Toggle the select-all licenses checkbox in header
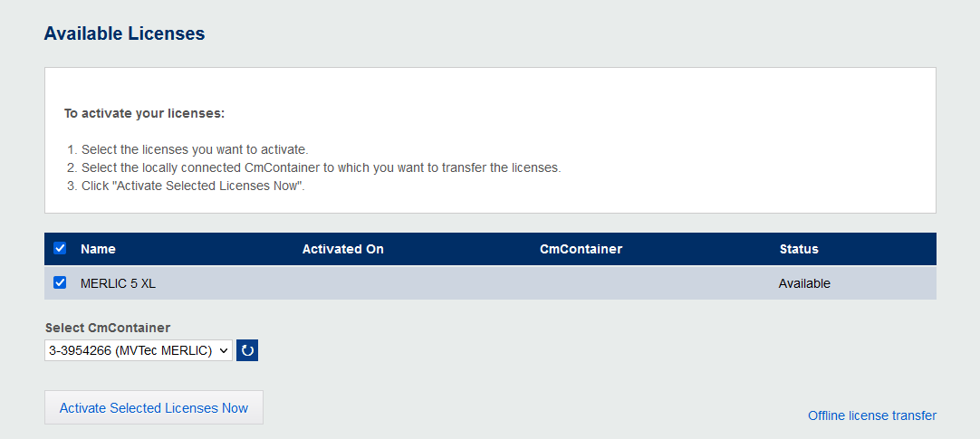Screen dimensions: 980x439 [60, 248]
